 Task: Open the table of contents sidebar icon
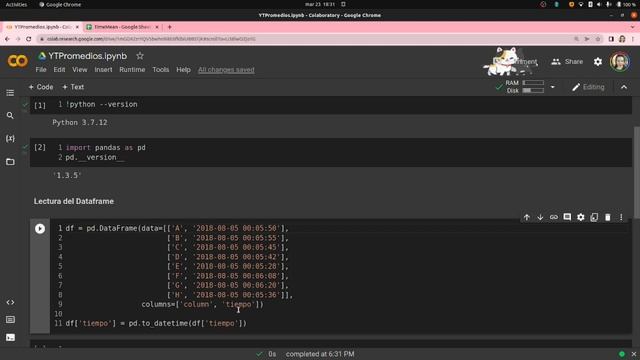click(10, 93)
